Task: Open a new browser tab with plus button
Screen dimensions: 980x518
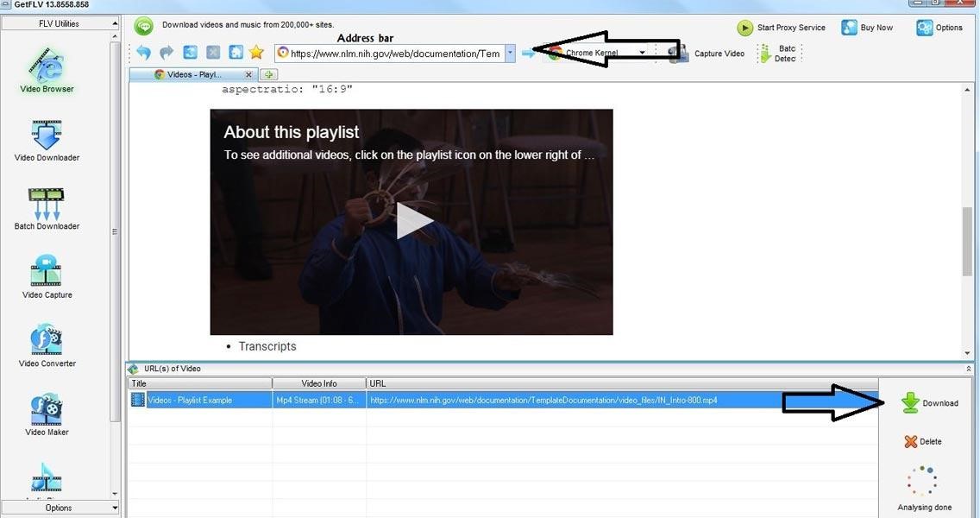Action: pos(269,74)
